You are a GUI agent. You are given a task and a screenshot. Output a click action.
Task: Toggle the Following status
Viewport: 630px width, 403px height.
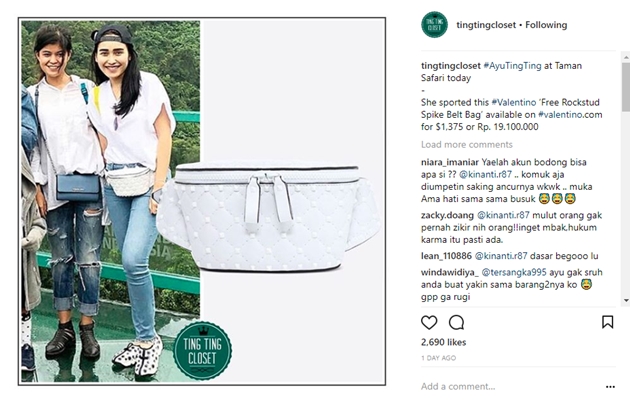(546, 25)
